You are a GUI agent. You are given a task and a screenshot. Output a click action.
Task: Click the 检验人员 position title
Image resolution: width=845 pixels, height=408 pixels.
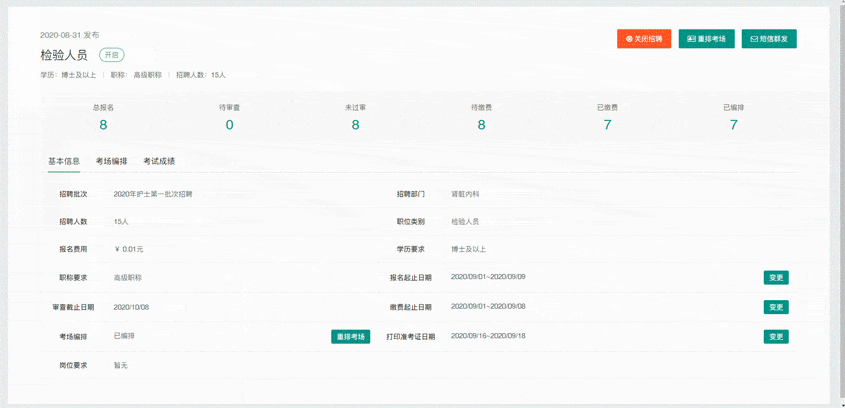point(64,55)
